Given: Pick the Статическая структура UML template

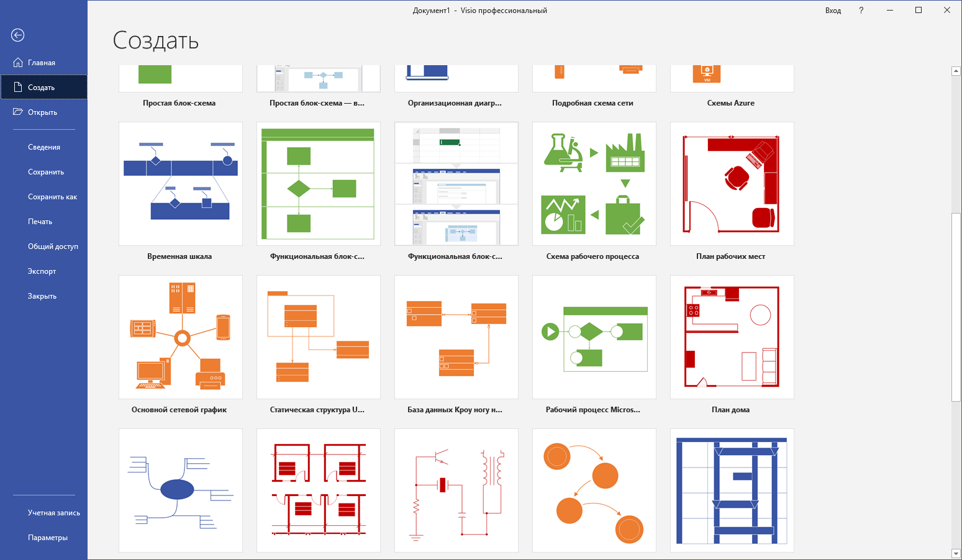Looking at the screenshot, I should point(318,337).
